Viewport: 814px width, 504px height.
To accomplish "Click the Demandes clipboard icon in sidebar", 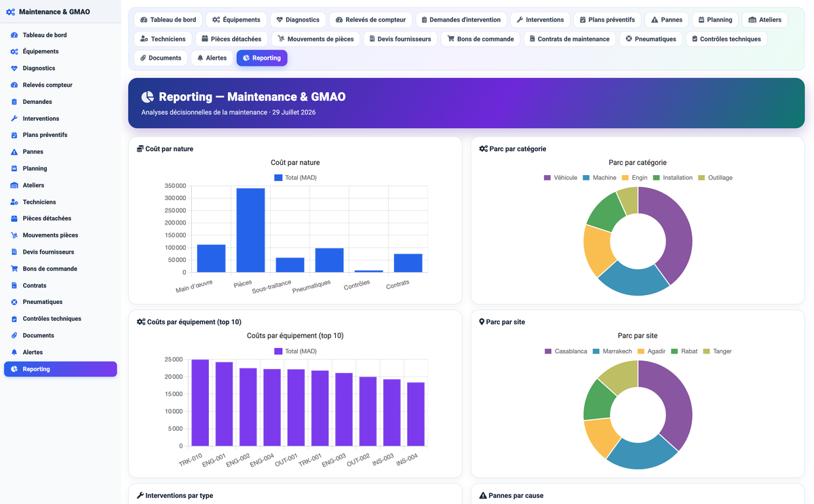I will click(14, 102).
